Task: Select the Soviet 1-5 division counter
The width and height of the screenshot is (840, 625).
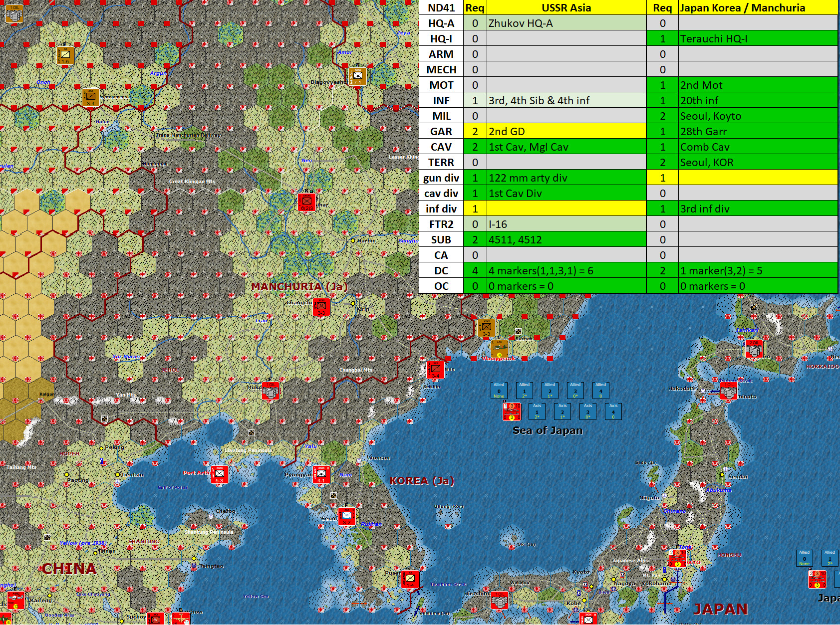Action: [x=65, y=55]
